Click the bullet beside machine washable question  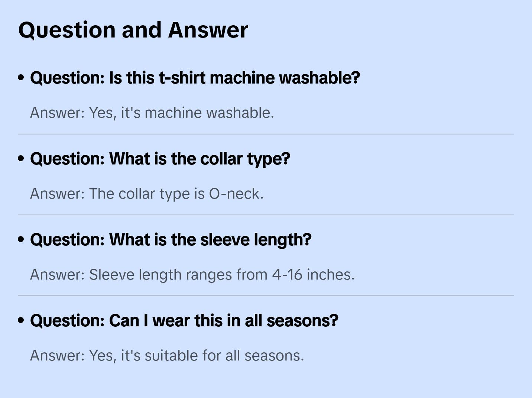[21, 78]
